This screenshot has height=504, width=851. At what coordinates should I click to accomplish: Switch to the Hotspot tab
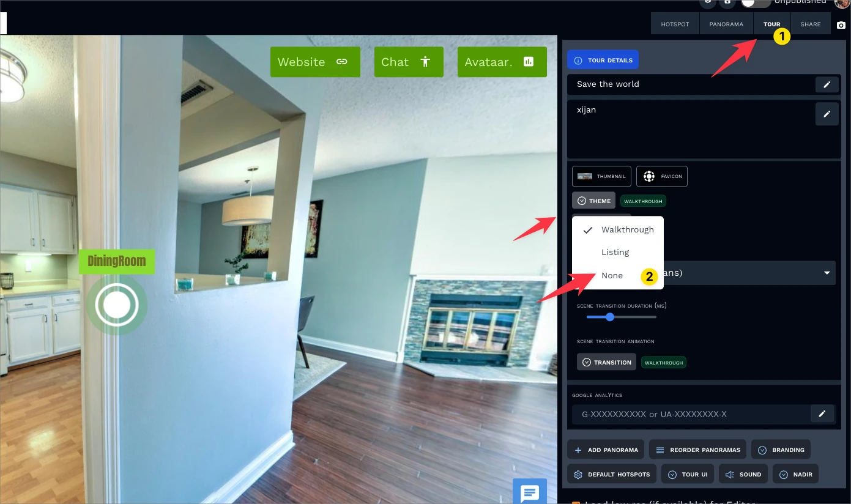[675, 24]
